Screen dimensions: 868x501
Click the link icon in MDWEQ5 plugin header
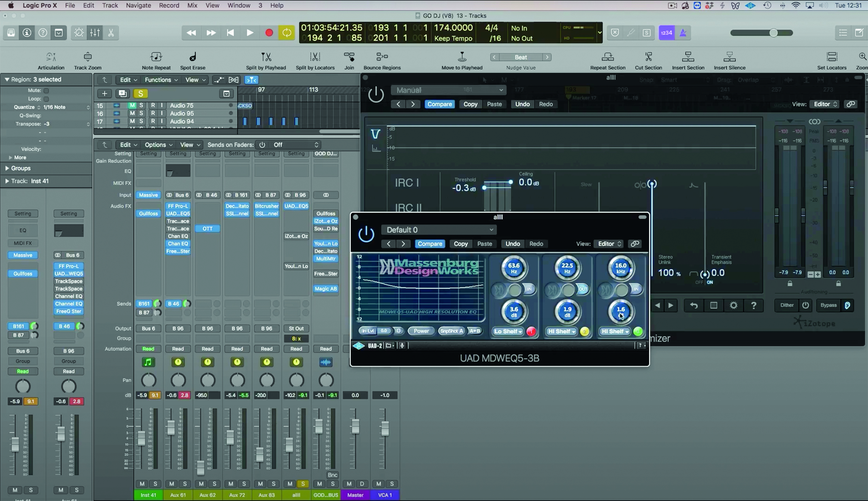[635, 244]
